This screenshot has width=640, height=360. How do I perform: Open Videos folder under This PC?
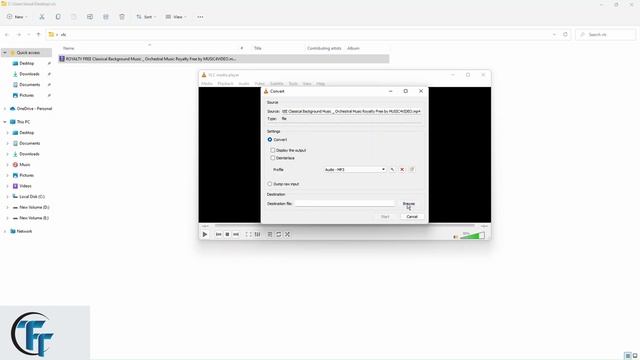point(25,186)
